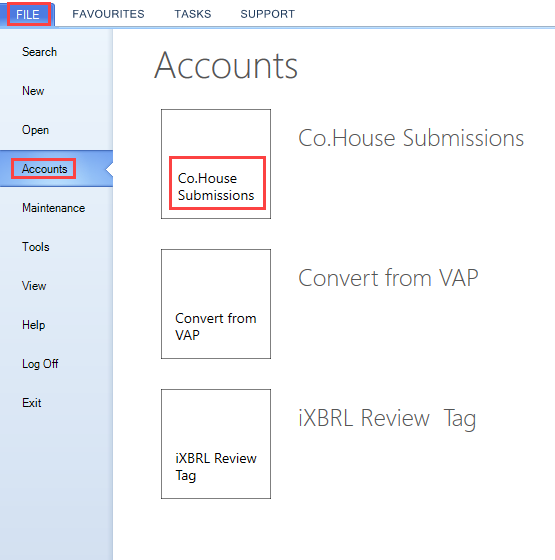Switch to the TASKS tab

[x=192, y=14]
